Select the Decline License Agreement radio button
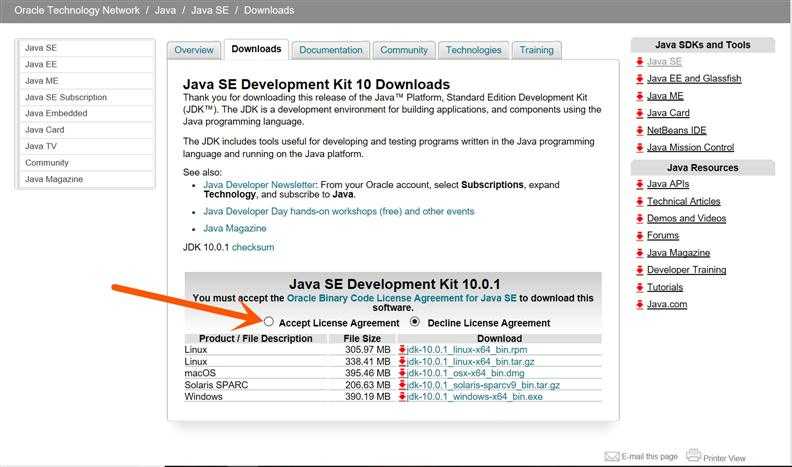This screenshot has width=792, height=467. (415, 322)
